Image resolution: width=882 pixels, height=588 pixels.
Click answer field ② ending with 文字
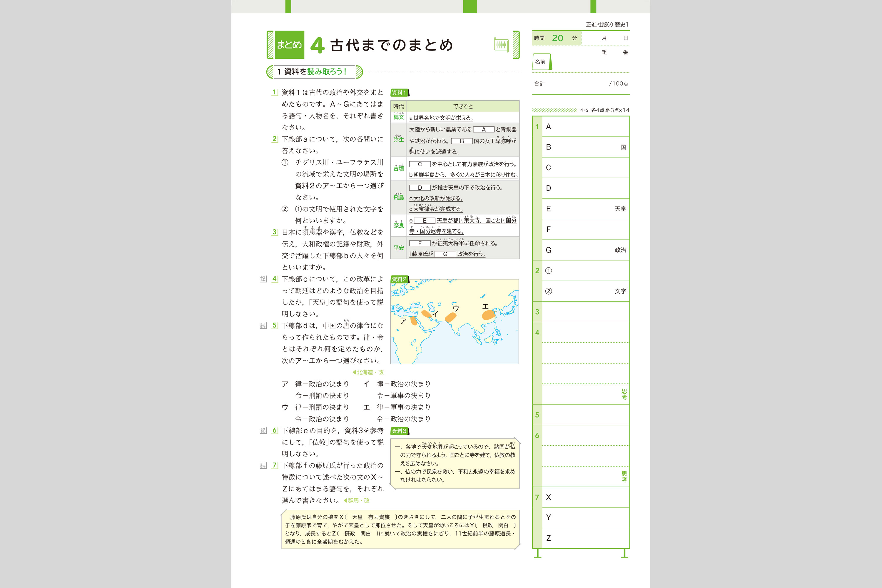(586, 291)
